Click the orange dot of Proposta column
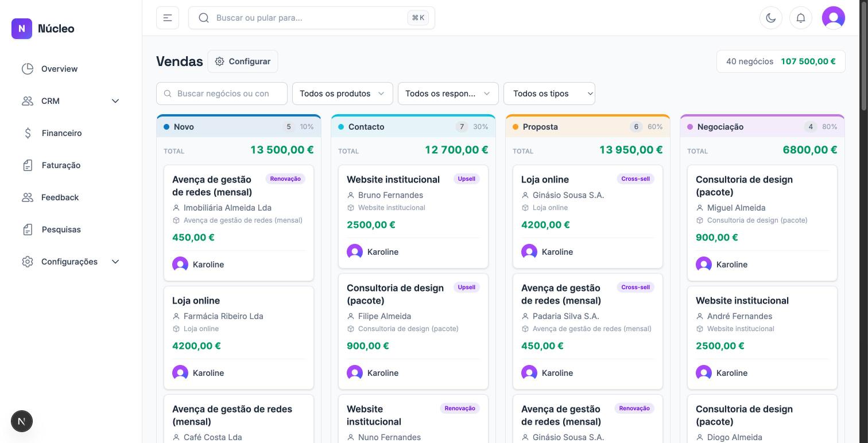 point(516,127)
